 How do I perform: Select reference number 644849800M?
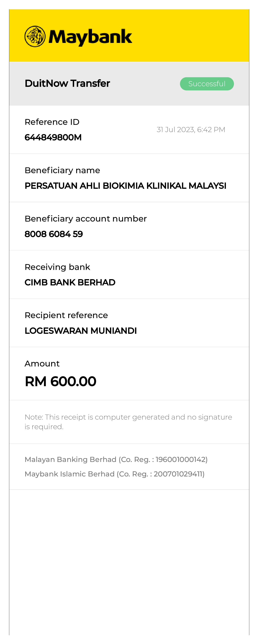53,137
